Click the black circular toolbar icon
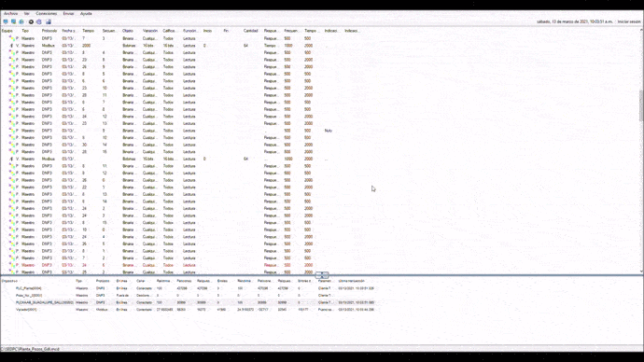 tap(31, 21)
